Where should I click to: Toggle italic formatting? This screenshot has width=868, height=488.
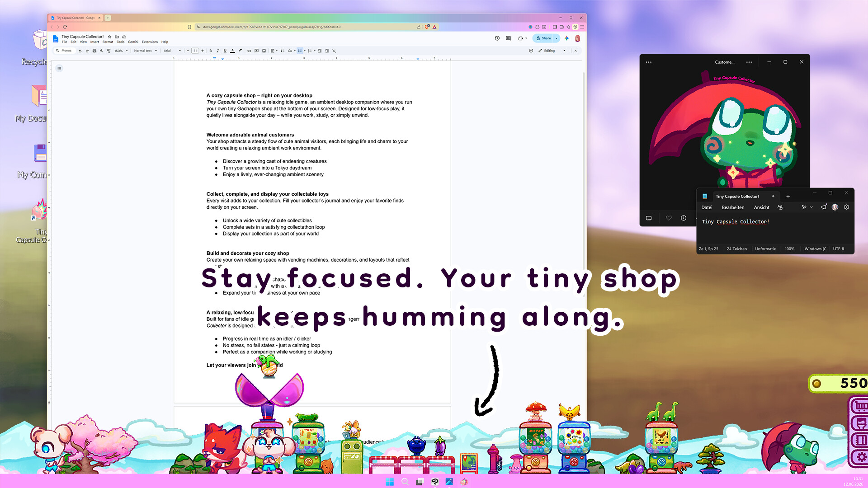click(x=218, y=51)
